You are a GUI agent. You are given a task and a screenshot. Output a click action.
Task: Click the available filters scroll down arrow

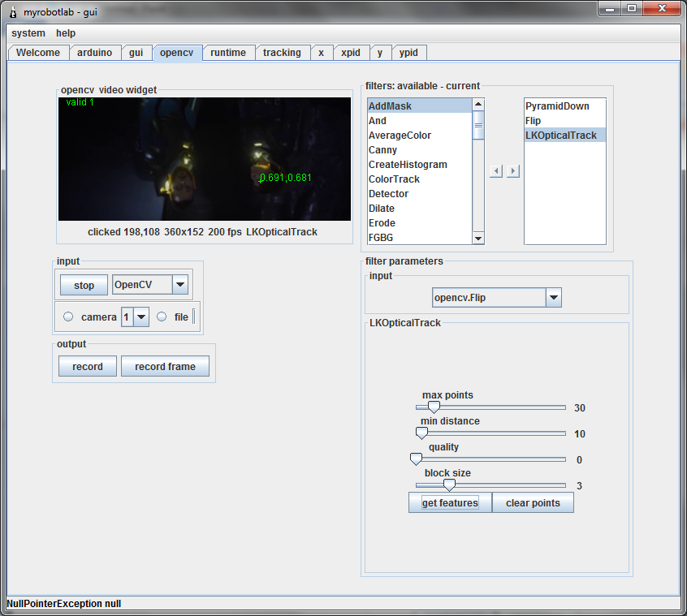[x=478, y=238]
